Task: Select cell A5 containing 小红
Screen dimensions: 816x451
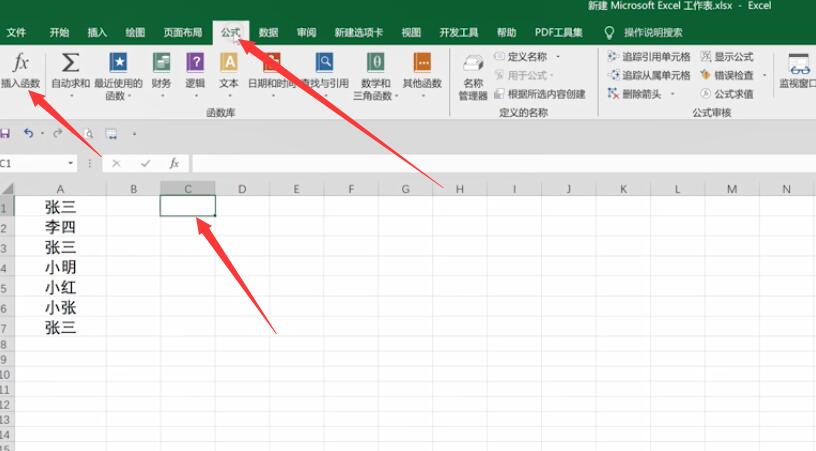Action: point(60,287)
